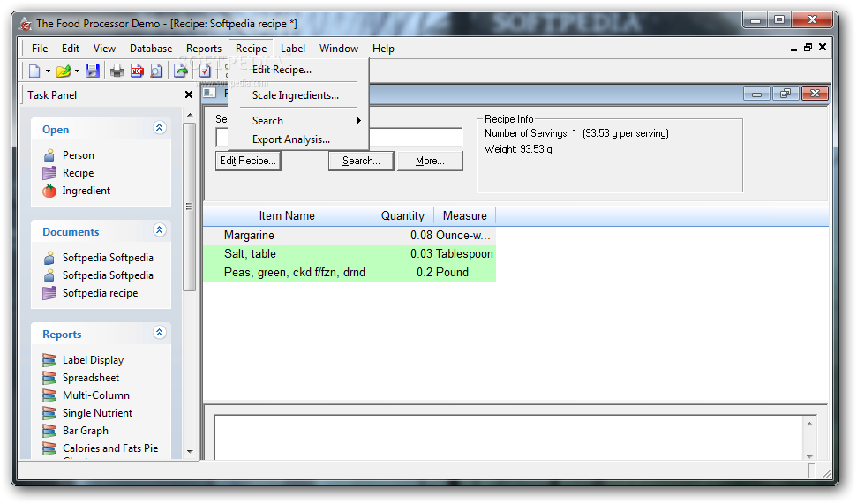The height and width of the screenshot is (504, 857).
Task: Open second Softpedia Softpedia person icon
Action: 49,275
